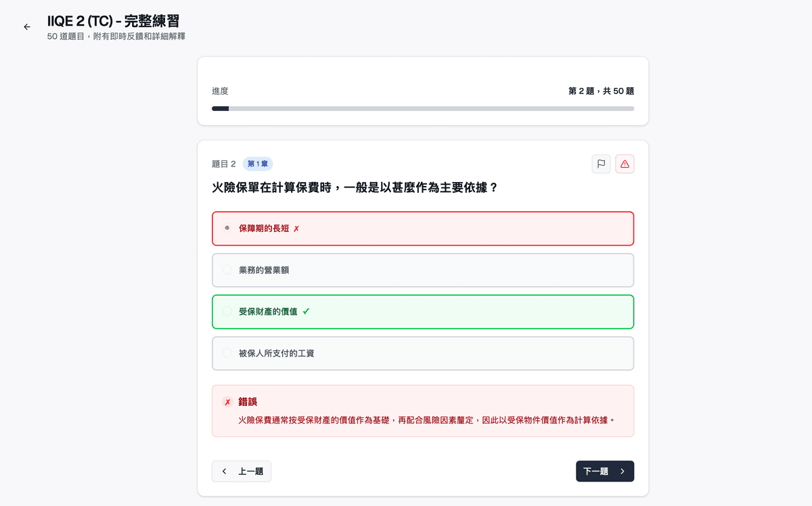Click the red X mark in the error box

point(227,401)
